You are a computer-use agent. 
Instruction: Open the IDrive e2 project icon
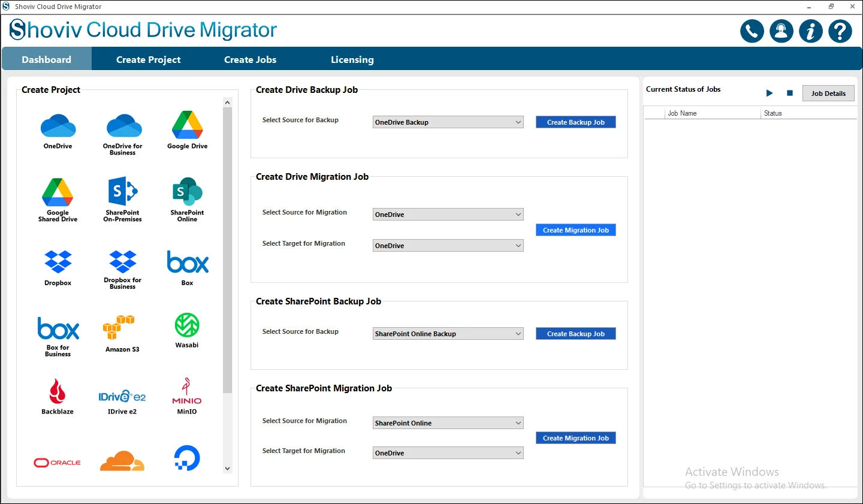[x=122, y=396]
